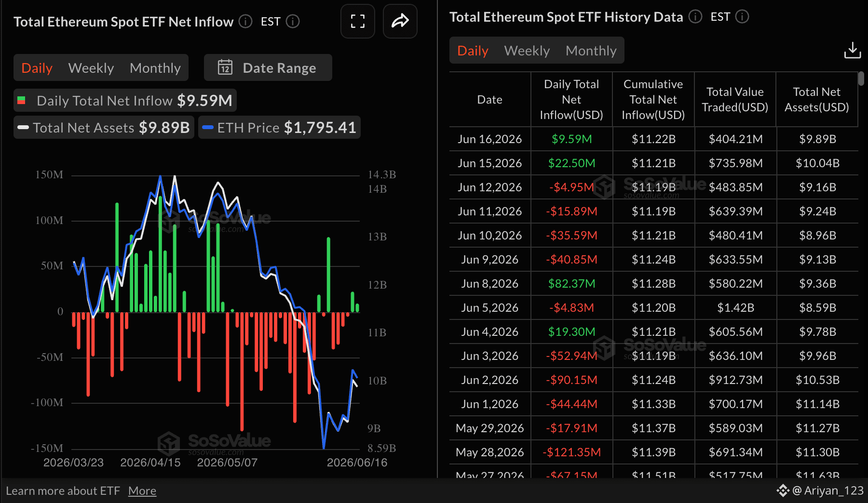Click the Total Net Assets(USD) column header
This screenshot has height=503, width=868.
click(817, 100)
